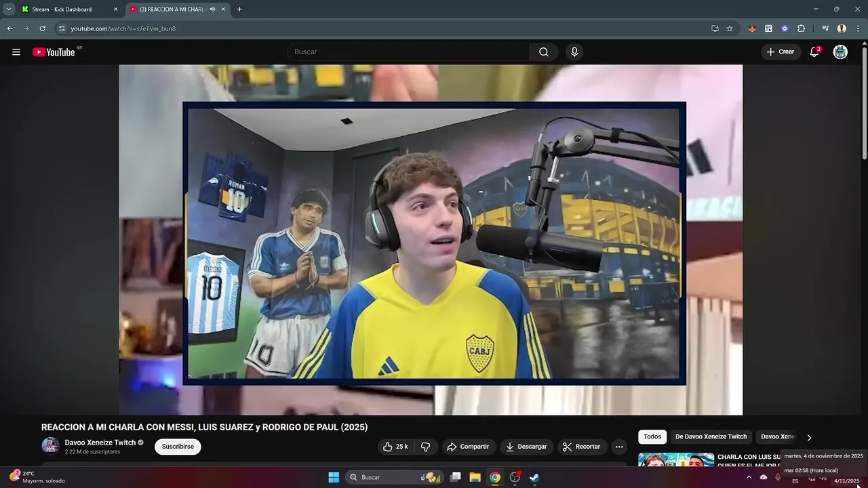This screenshot has height=488, width=868.
Task: Open File Explorer from taskbar
Action: [475, 477]
